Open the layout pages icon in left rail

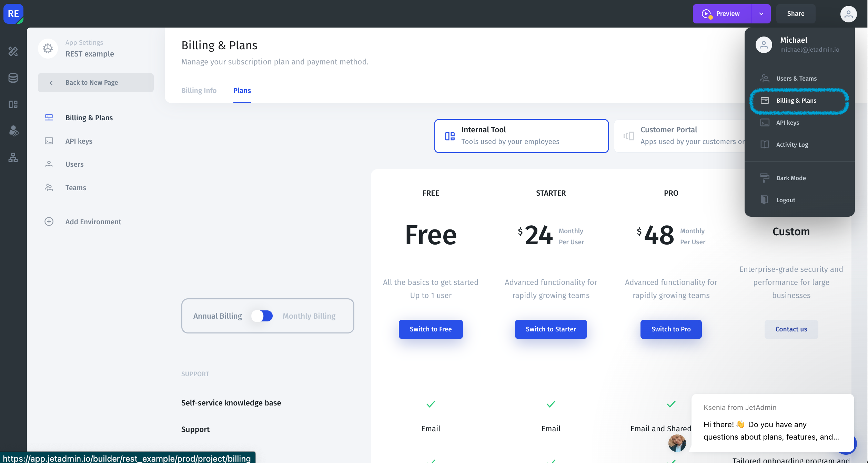pos(13,104)
